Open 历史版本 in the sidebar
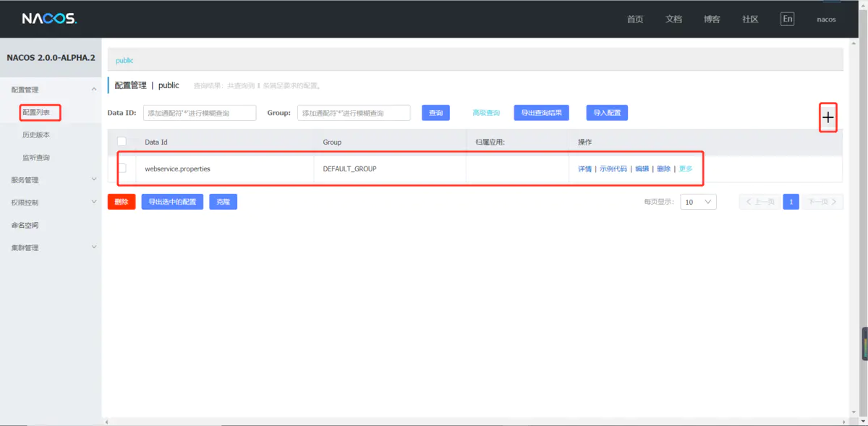This screenshot has height=426, width=868. (36, 135)
